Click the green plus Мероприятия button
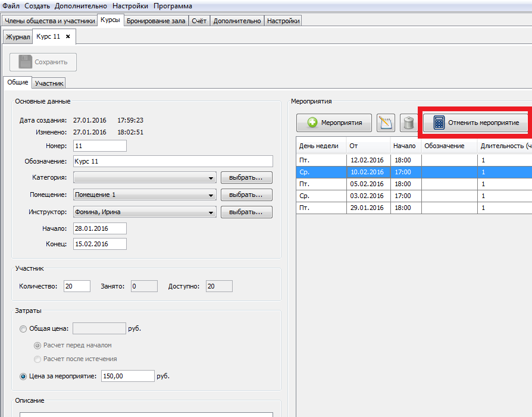The height and width of the screenshot is (417, 532). click(334, 123)
